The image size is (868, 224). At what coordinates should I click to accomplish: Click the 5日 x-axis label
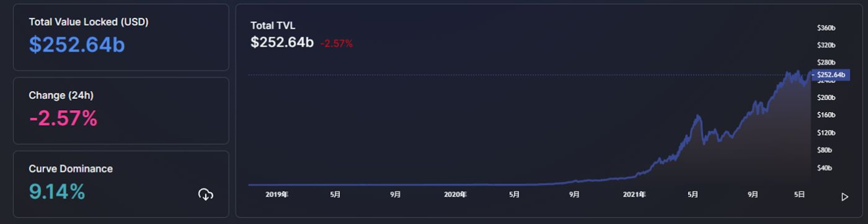(x=799, y=194)
